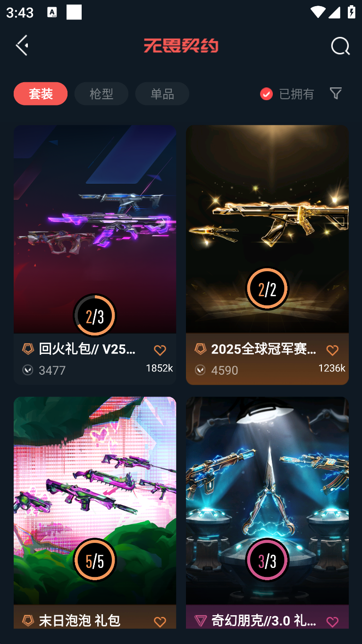Switch to the 单品 tab
Image resolution: width=362 pixels, height=644 pixels.
point(162,94)
